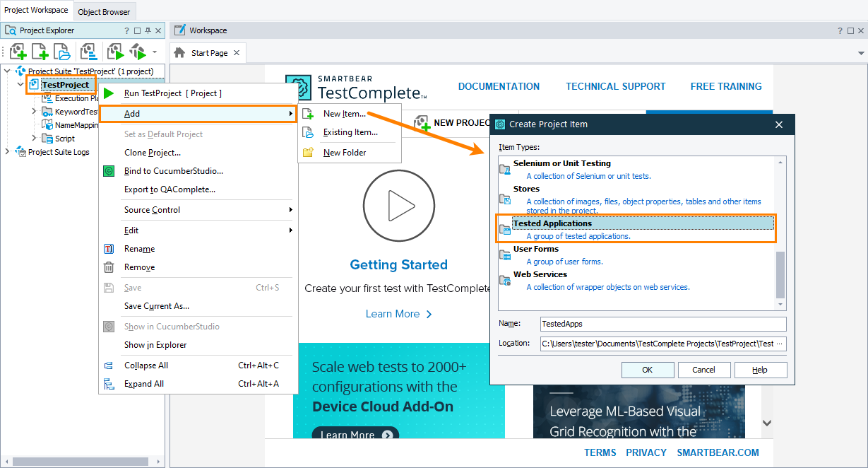Viewport: 868px width, 468px height.
Task: Expand the Project Suite Logs node
Action: [6, 151]
